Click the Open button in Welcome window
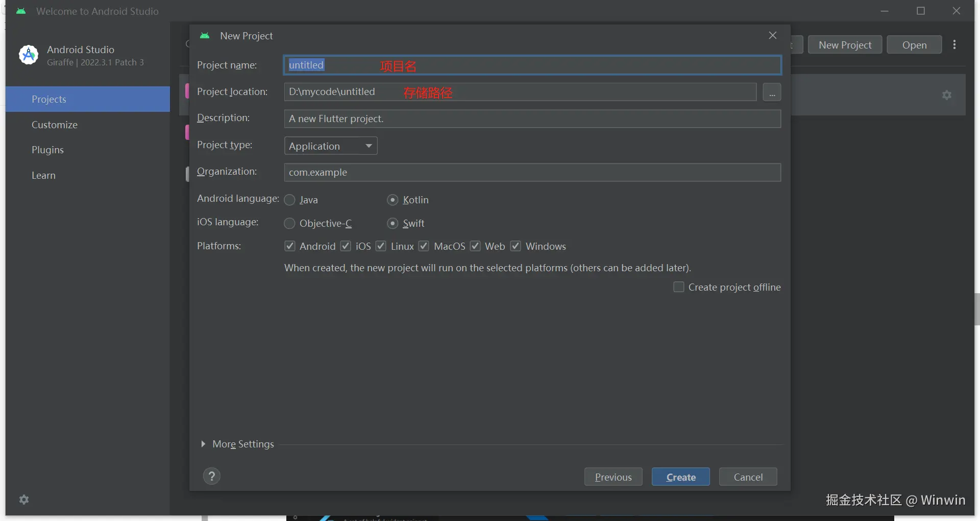The height and width of the screenshot is (521, 980). pos(914,45)
